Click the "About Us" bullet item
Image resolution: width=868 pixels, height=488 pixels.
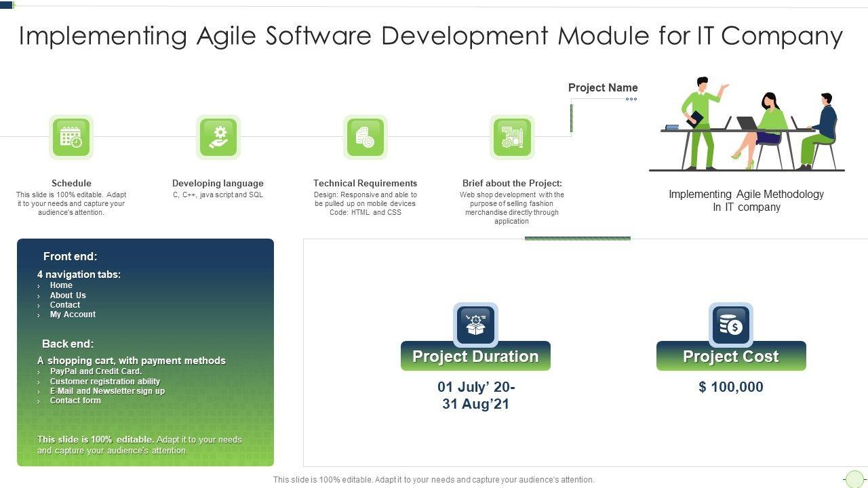68,296
